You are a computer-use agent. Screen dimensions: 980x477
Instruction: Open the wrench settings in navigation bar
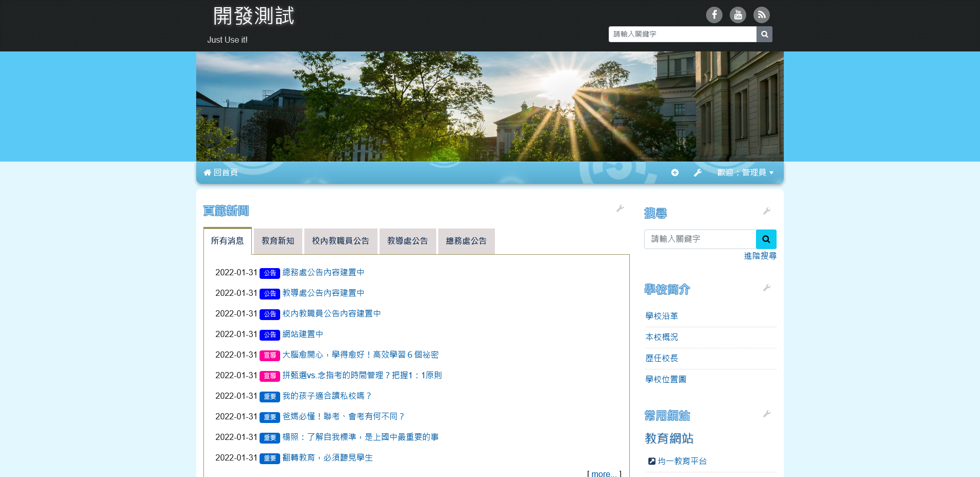point(697,173)
